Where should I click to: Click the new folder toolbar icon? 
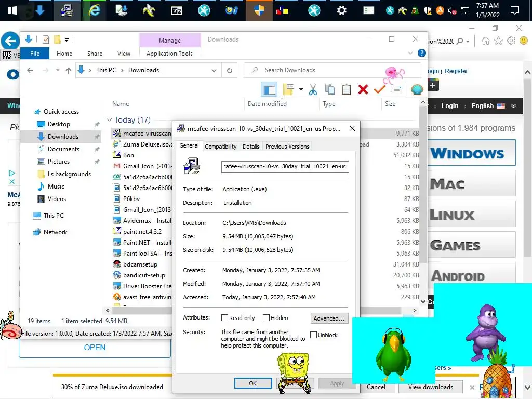288,89
